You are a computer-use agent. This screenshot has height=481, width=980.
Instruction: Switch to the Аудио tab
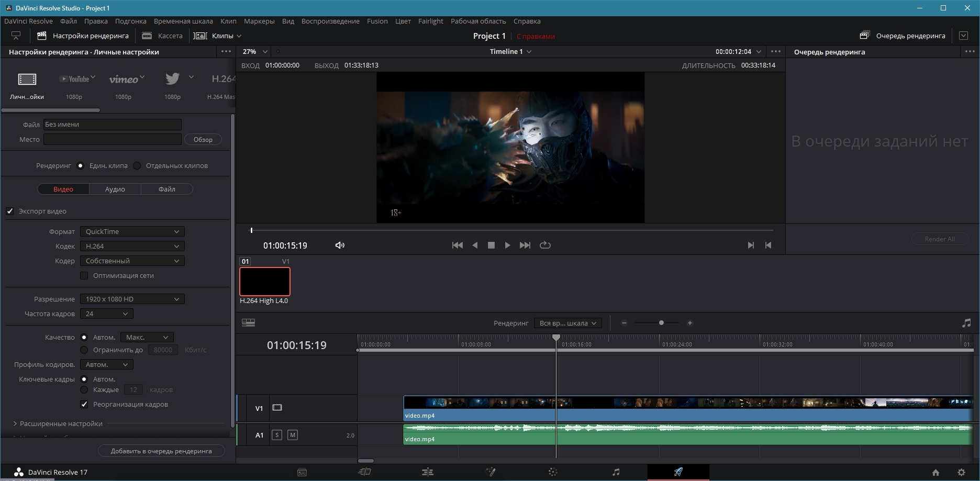(x=115, y=189)
